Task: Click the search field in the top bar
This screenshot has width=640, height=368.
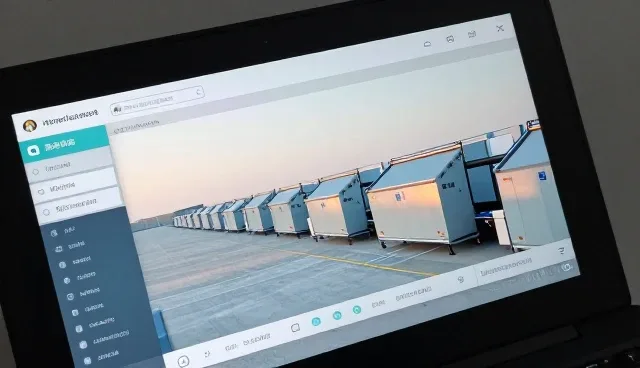Action: coord(157,100)
